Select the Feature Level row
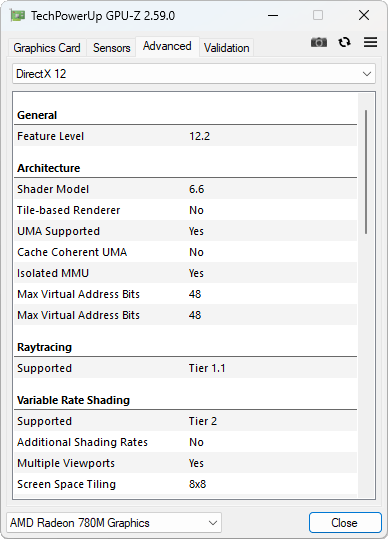Image resolution: width=388 pixels, height=539 pixels. pos(186,136)
